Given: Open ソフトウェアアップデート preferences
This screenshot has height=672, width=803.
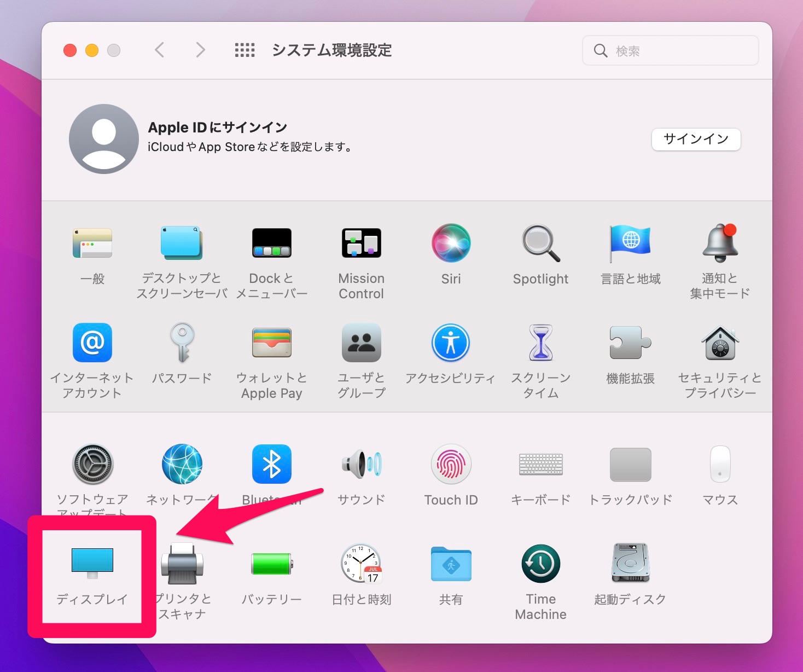Looking at the screenshot, I should tap(92, 464).
